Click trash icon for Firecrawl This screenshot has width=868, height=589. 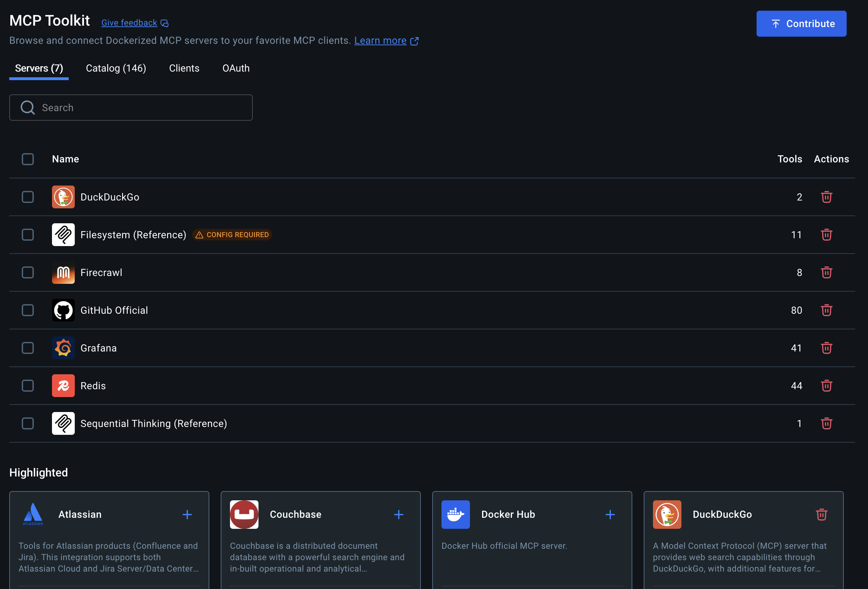coord(826,272)
